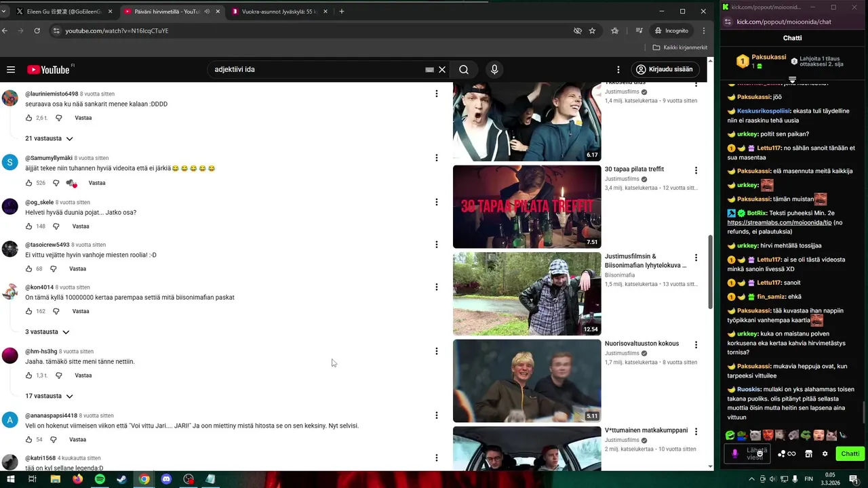The width and height of the screenshot is (868, 488).
Task: Open Discord from the taskbar
Action: [166, 479]
